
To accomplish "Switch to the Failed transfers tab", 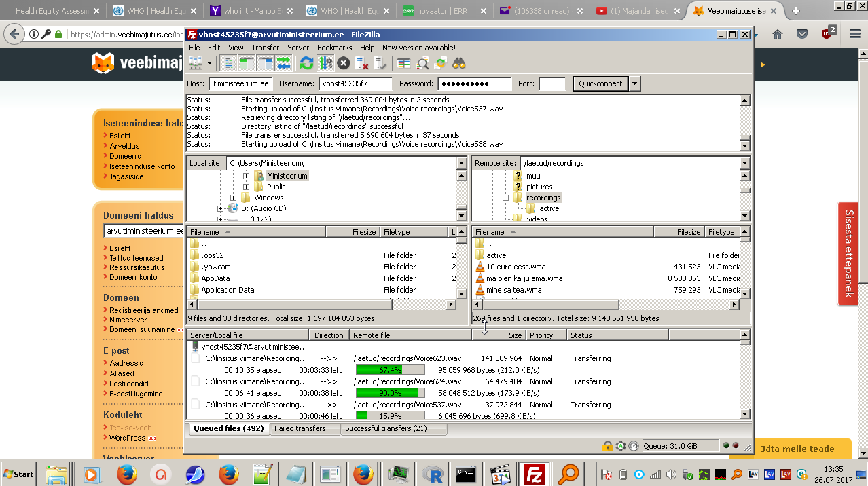I will click(x=300, y=428).
